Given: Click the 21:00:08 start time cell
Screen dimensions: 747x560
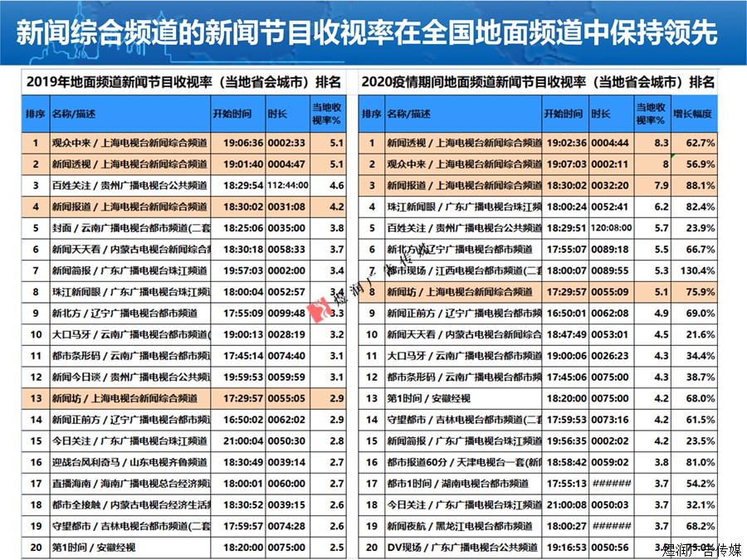Looking at the screenshot, I should (565, 504).
